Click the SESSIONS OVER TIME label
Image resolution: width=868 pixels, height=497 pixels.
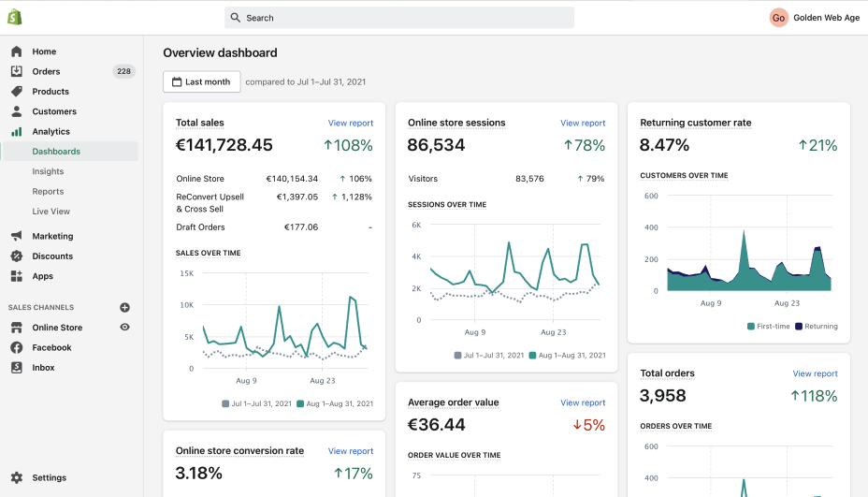click(x=447, y=204)
